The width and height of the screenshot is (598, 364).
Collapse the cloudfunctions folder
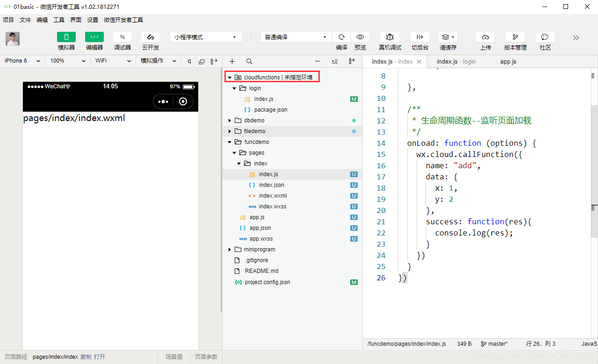pos(230,78)
